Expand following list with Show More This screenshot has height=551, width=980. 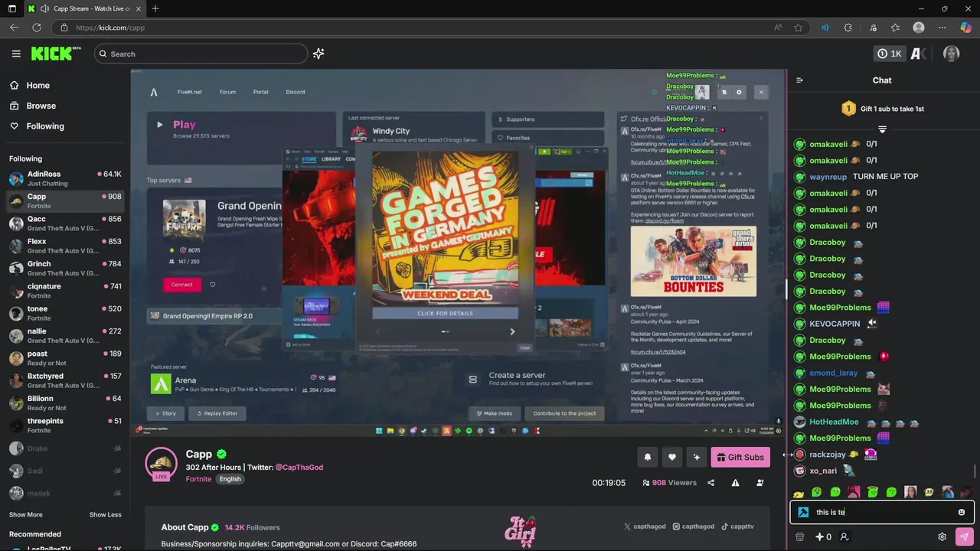tap(26, 515)
